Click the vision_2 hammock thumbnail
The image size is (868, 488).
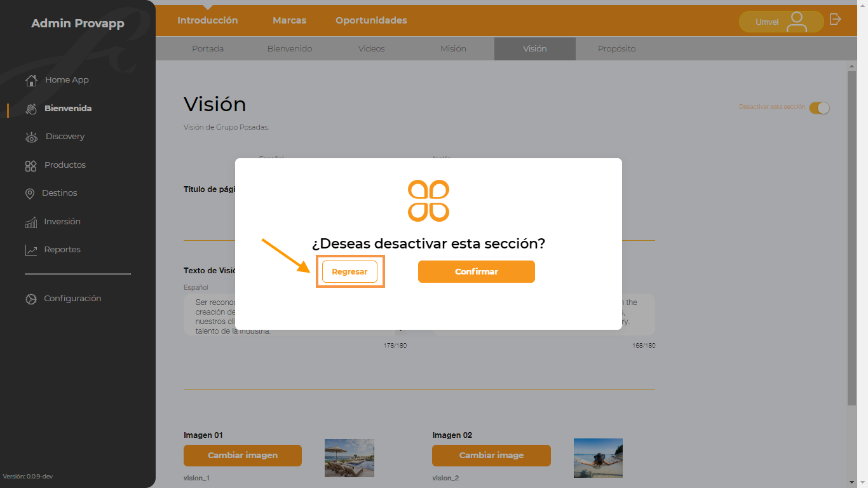coord(598,457)
